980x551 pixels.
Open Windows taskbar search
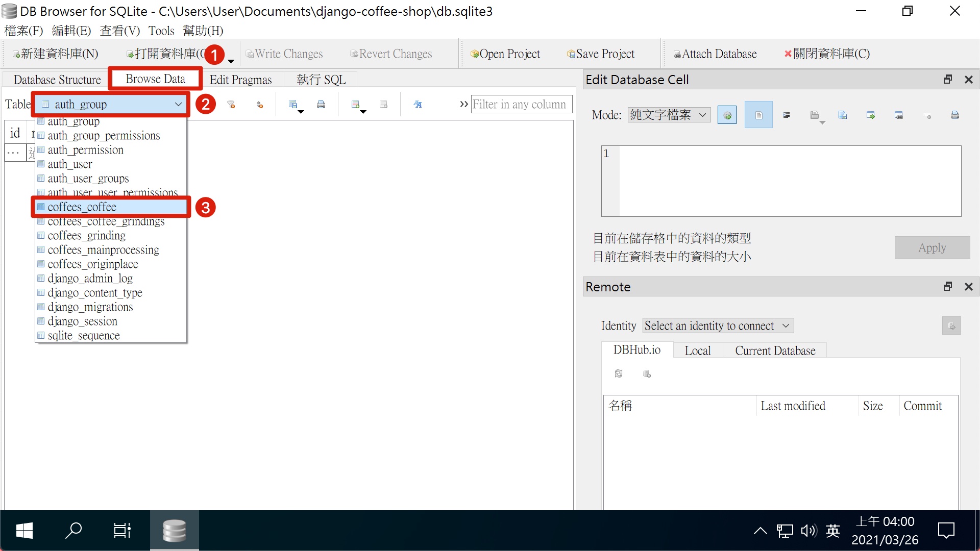point(73,531)
